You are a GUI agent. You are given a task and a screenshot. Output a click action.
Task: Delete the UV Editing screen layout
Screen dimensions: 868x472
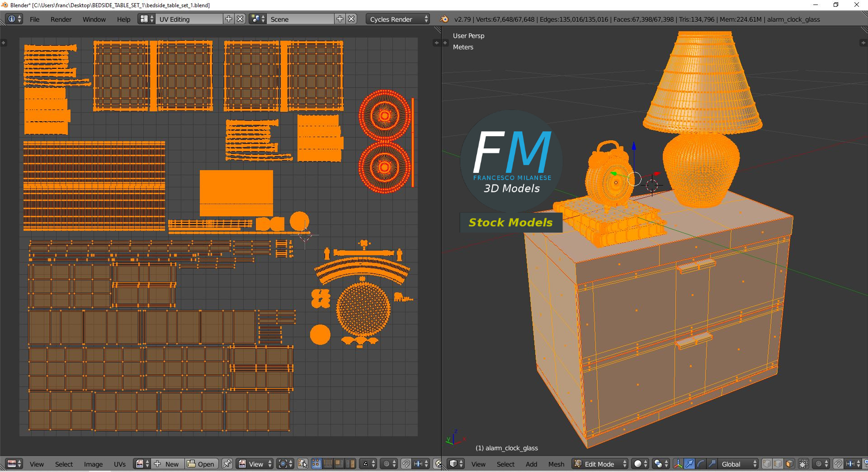click(241, 19)
